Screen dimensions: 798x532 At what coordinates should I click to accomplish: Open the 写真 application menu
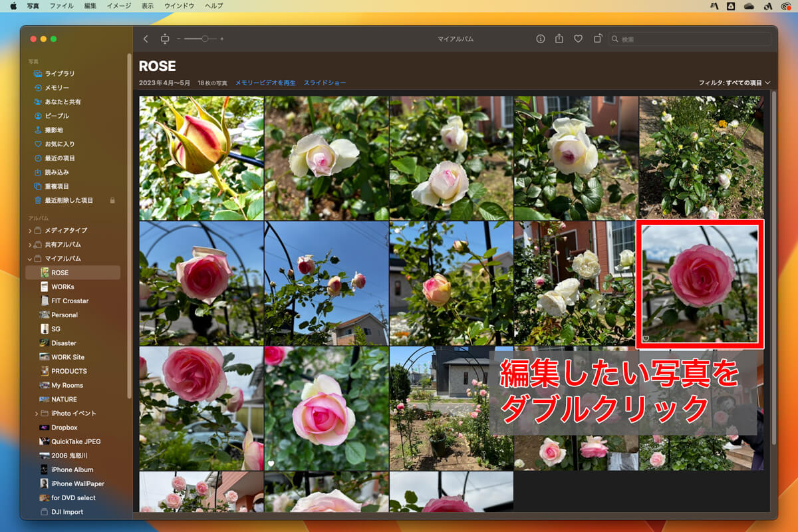(x=33, y=5)
